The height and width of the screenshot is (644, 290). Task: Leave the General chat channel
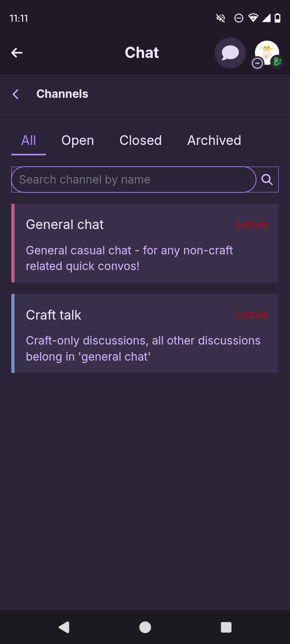click(x=251, y=225)
